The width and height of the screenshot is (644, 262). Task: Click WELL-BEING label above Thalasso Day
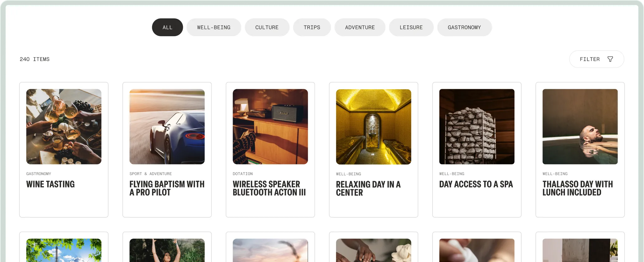[555, 174]
